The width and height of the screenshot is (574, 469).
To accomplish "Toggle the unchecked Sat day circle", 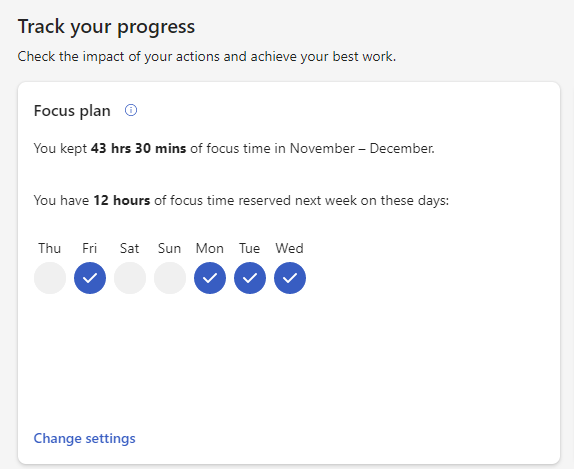I will 130,278.
